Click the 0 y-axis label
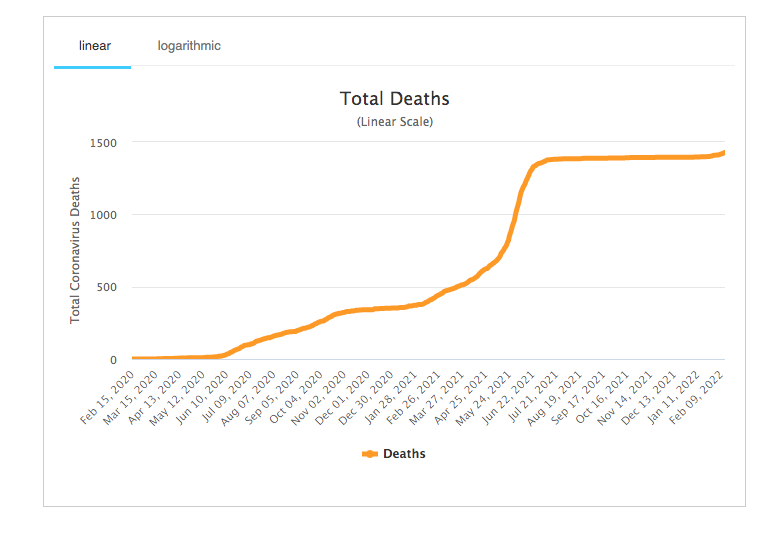757x534 pixels. pyautogui.click(x=113, y=360)
